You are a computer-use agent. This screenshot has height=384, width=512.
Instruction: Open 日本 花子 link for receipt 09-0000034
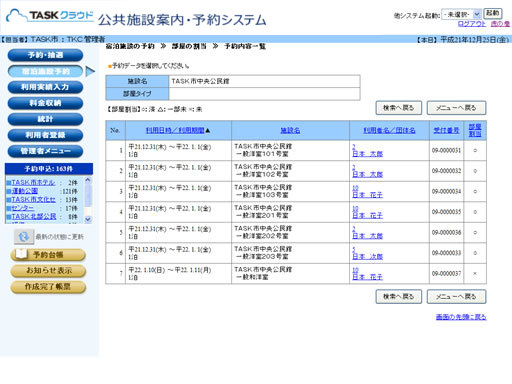(367, 195)
